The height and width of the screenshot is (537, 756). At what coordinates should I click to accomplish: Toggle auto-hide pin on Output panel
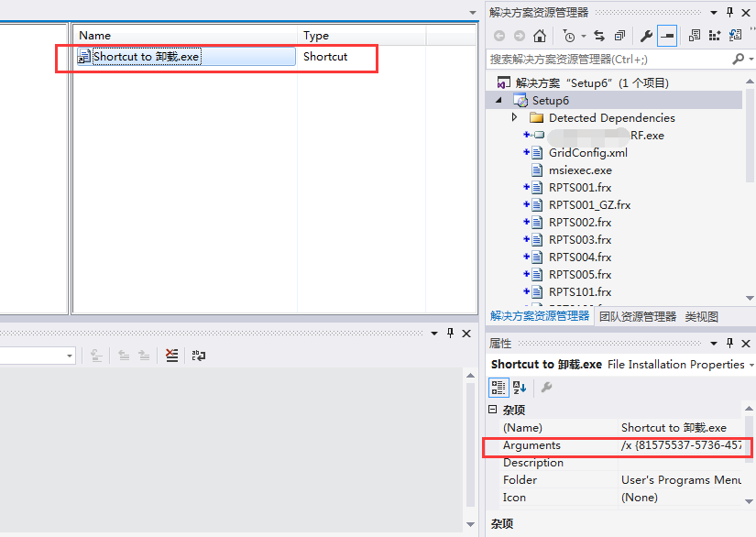point(450,333)
